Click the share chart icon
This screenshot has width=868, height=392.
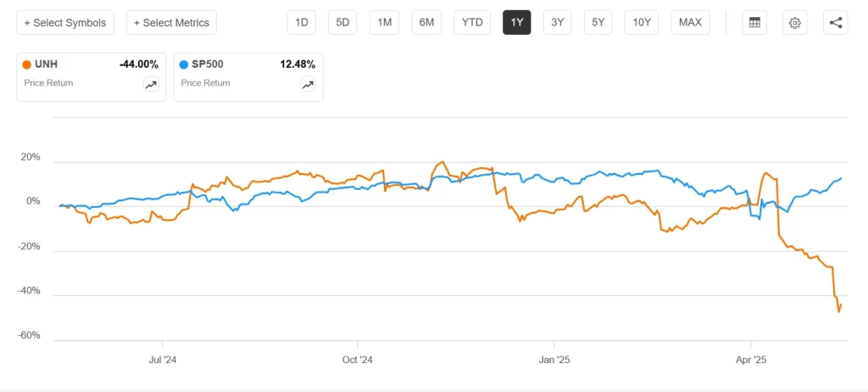[x=835, y=23]
